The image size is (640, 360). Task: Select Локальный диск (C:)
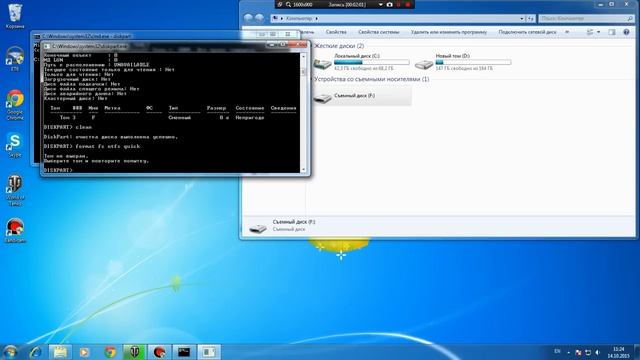[x=361, y=62]
